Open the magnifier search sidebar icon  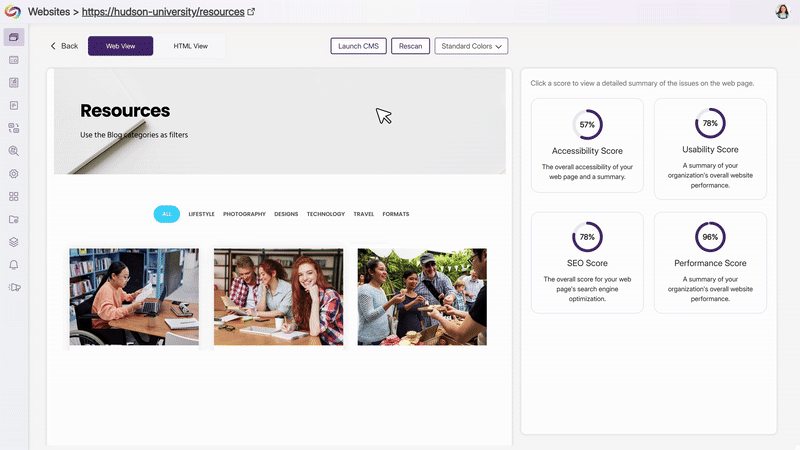pyautogui.click(x=14, y=151)
